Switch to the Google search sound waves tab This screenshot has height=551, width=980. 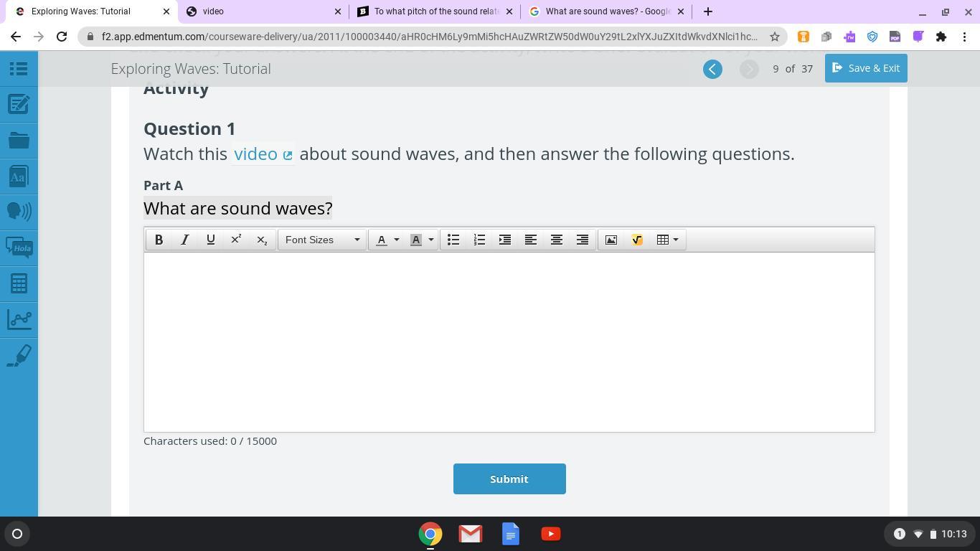pos(607,11)
